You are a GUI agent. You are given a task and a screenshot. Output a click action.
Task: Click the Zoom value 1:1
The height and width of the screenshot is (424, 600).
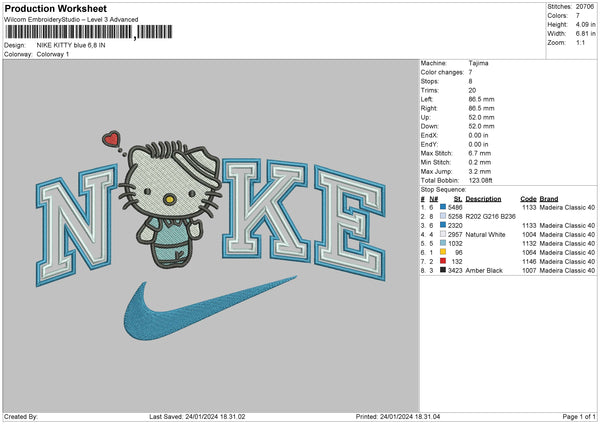(x=580, y=42)
